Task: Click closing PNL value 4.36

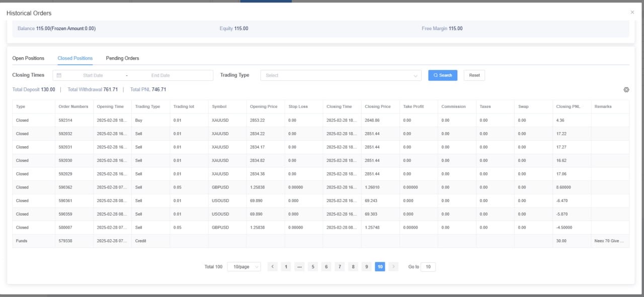Action: pos(561,121)
